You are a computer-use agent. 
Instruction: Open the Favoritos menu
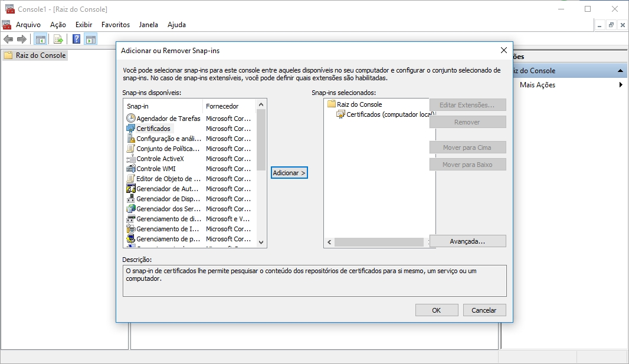[116, 24]
